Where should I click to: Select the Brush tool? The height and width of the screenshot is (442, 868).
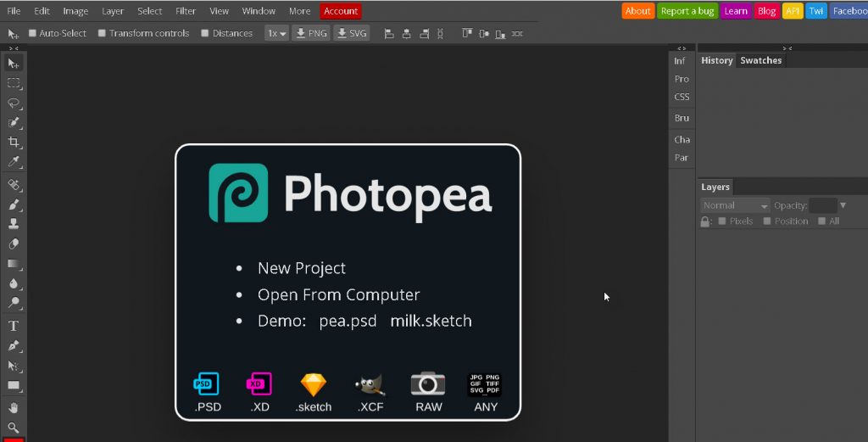[x=14, y=204]
